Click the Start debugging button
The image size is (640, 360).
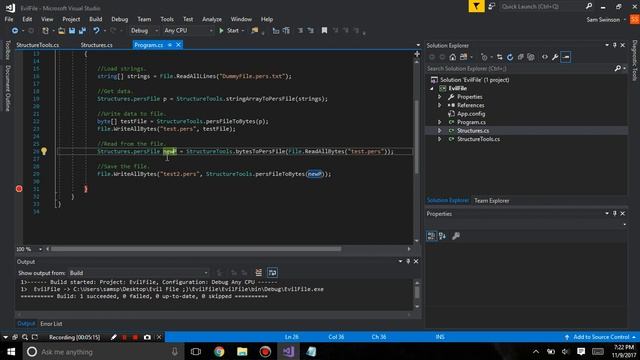pos(229,31)
